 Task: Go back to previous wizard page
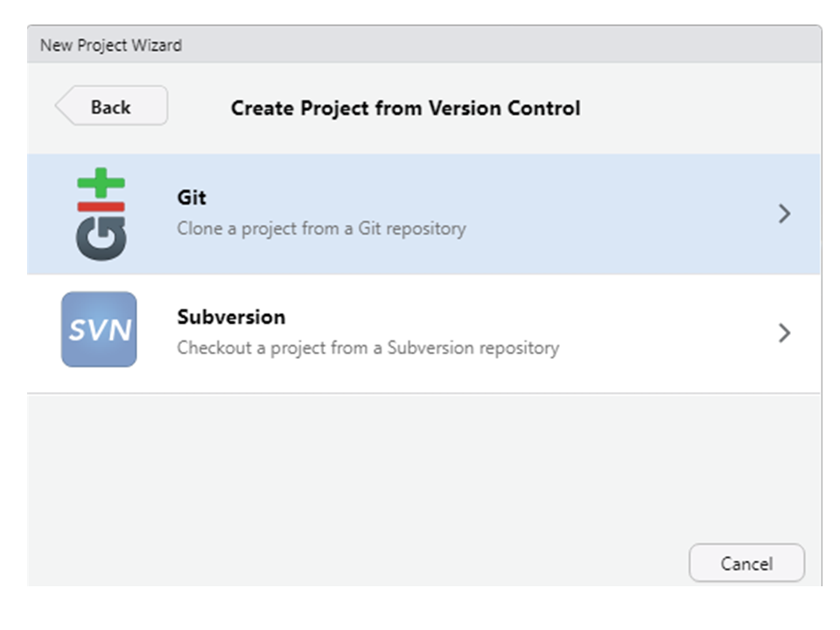(x=111, y=106)
